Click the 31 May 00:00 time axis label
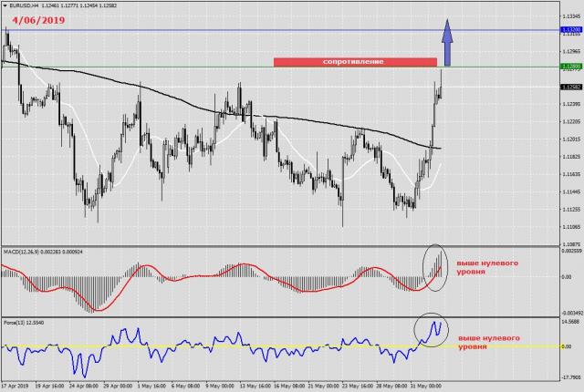 426,387
